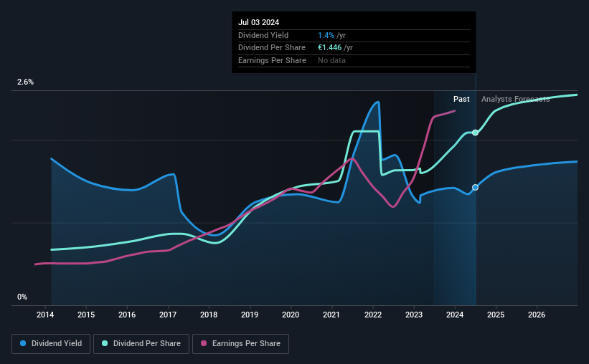Click the 2016 x-axis label

(127, 315)
